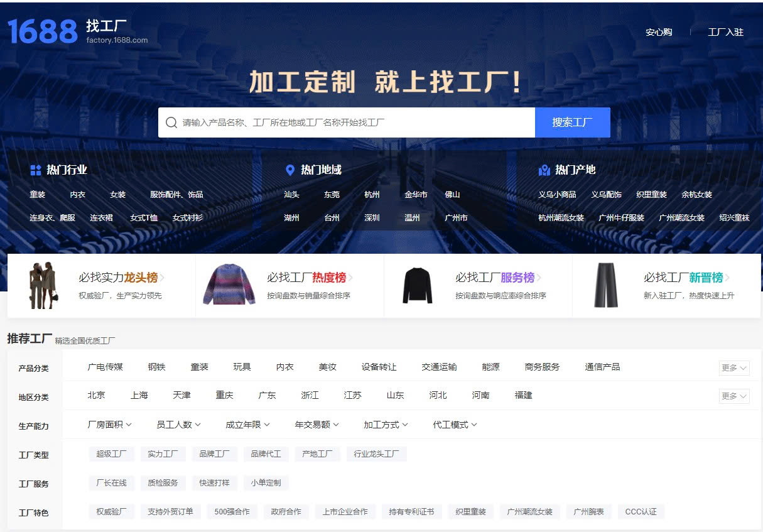Click the factory icon beside 热门产地

[x=544, y=170]
